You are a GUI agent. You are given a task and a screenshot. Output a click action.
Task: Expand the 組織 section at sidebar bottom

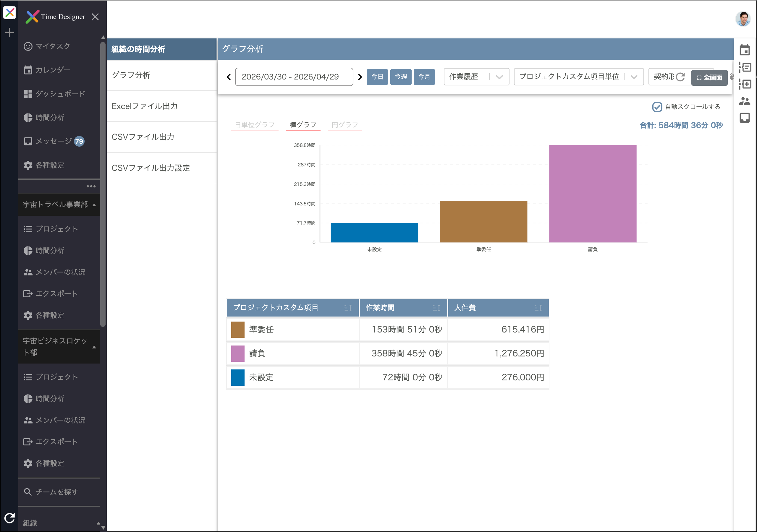coord(59,523)
